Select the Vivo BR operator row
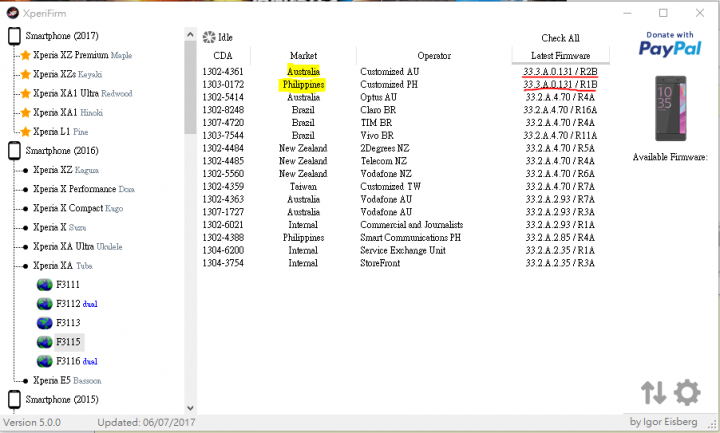The width and height of the screenshot is (720, 433). 406,135
